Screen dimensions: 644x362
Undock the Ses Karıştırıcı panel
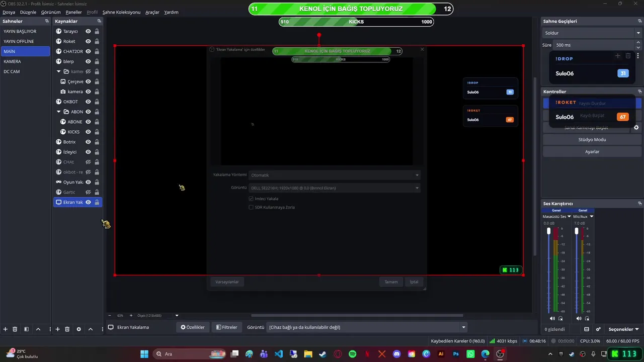pos(640,204)
